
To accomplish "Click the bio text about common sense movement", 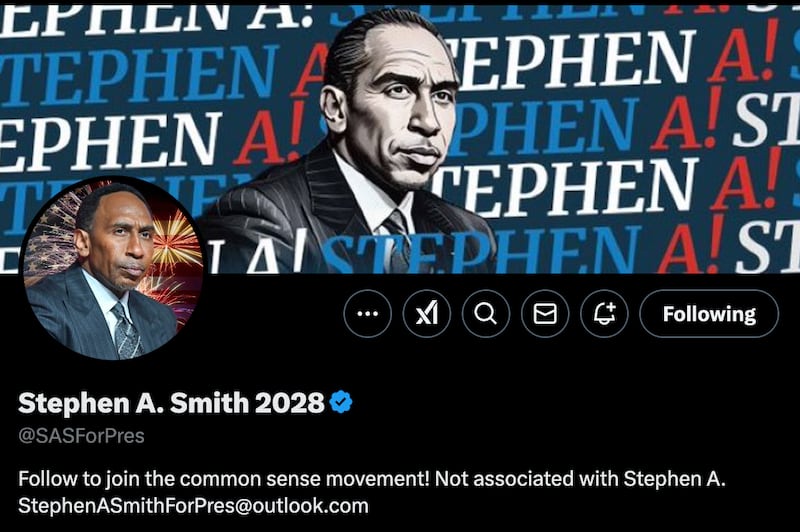I will point(224,478).
